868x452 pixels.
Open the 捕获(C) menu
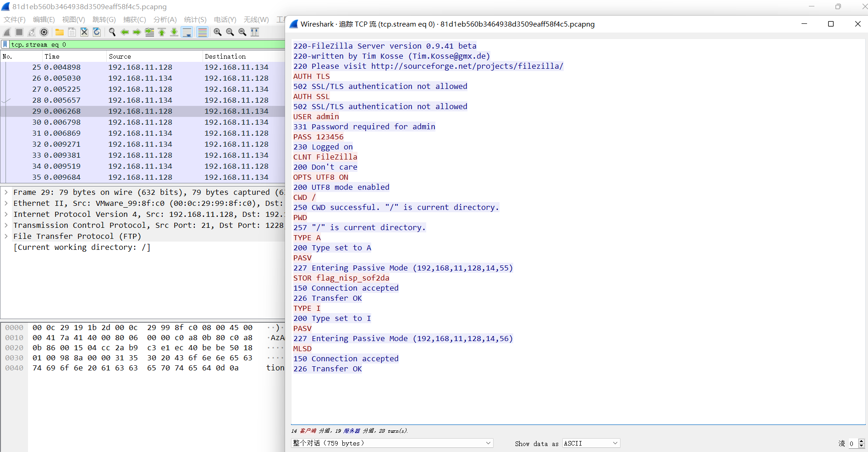(135, 20)
